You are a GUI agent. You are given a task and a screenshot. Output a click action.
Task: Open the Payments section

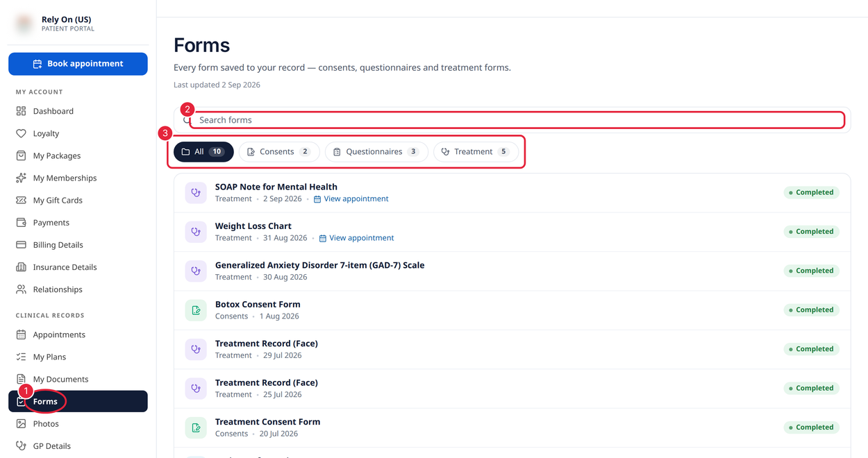pos(78,222)
